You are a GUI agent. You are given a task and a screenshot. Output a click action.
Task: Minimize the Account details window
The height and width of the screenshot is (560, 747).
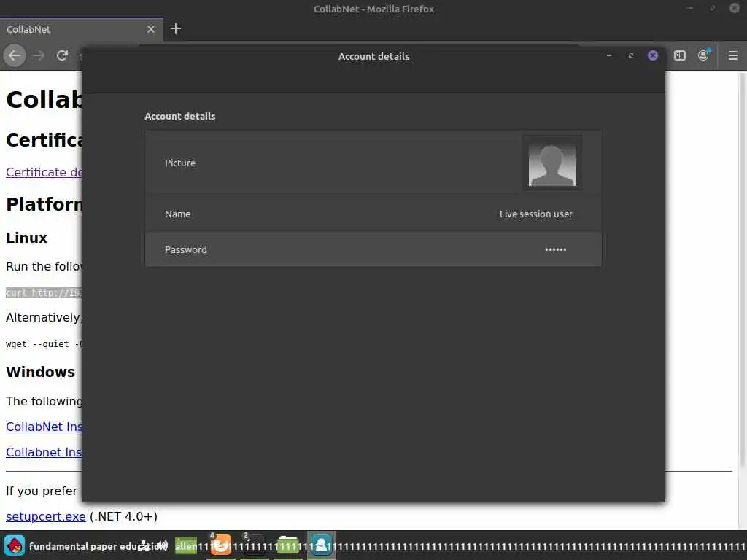(x=609, y=55)
